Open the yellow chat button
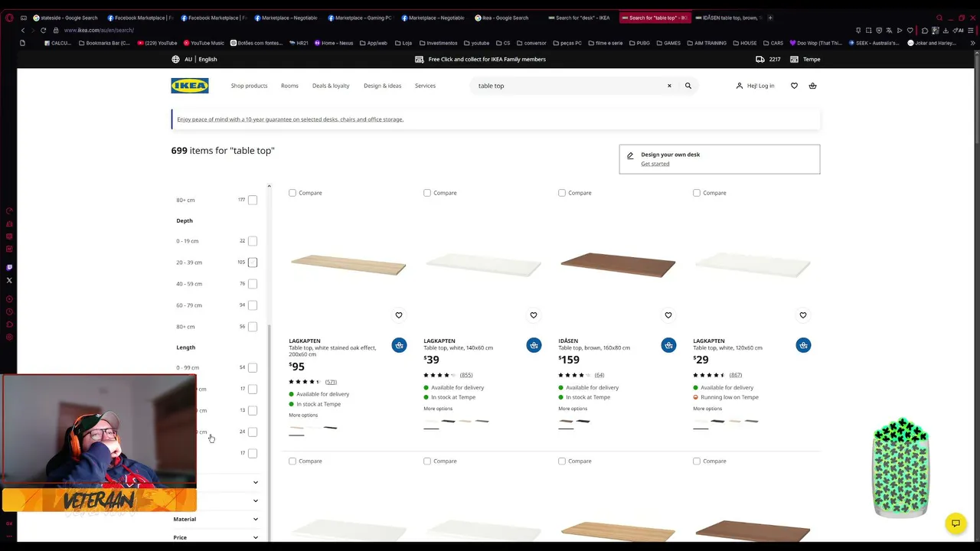 coord(955,523)
